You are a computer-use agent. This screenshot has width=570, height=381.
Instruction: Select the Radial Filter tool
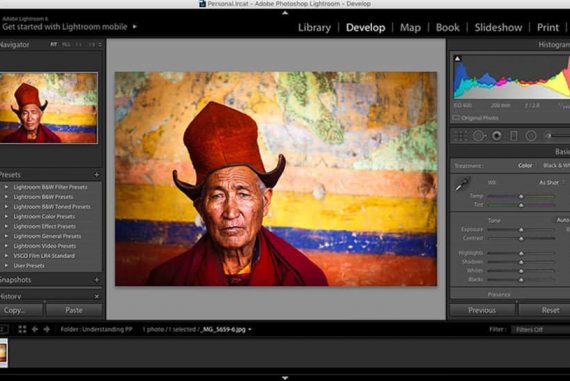click(x=531, y=136)
